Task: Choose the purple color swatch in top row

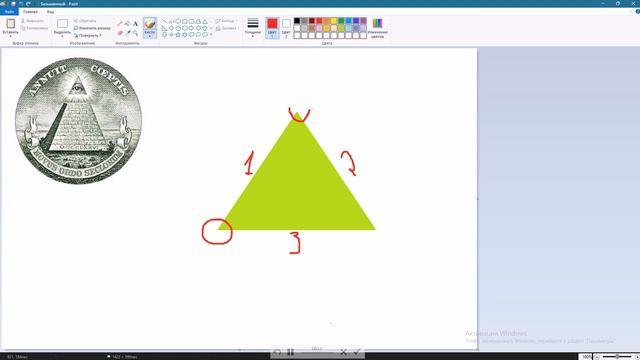Action: click(x=363, y=21)
